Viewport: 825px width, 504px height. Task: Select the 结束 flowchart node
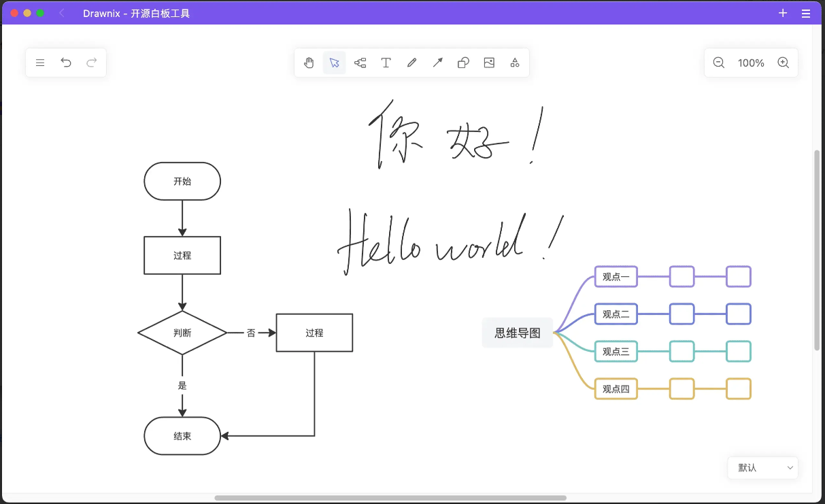(x=182, y=436)
